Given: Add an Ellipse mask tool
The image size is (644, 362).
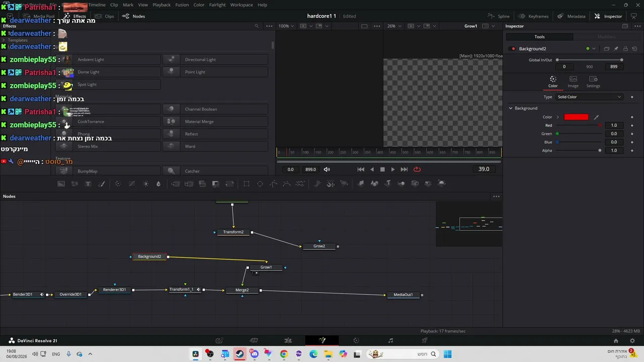Looking at the screenshot, I should tap(260, 184).
